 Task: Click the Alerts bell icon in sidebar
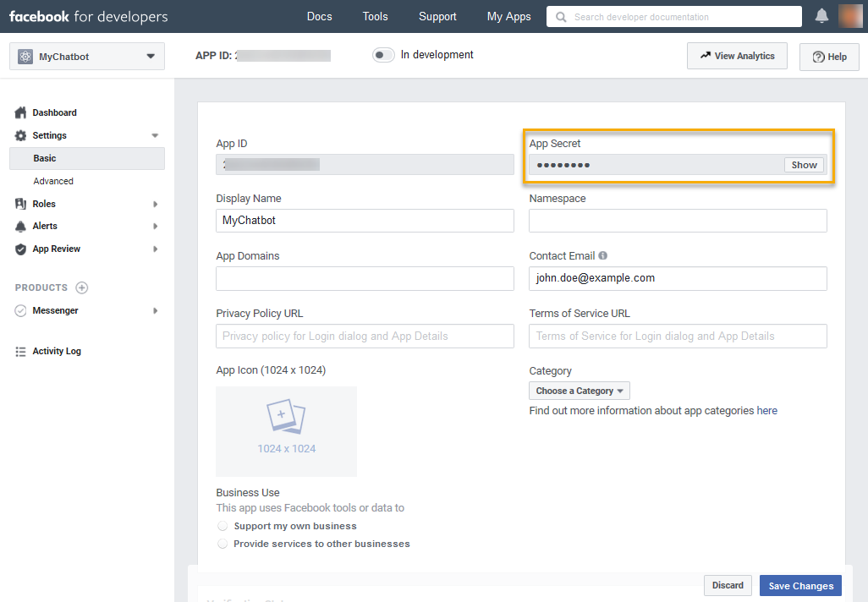20,227
